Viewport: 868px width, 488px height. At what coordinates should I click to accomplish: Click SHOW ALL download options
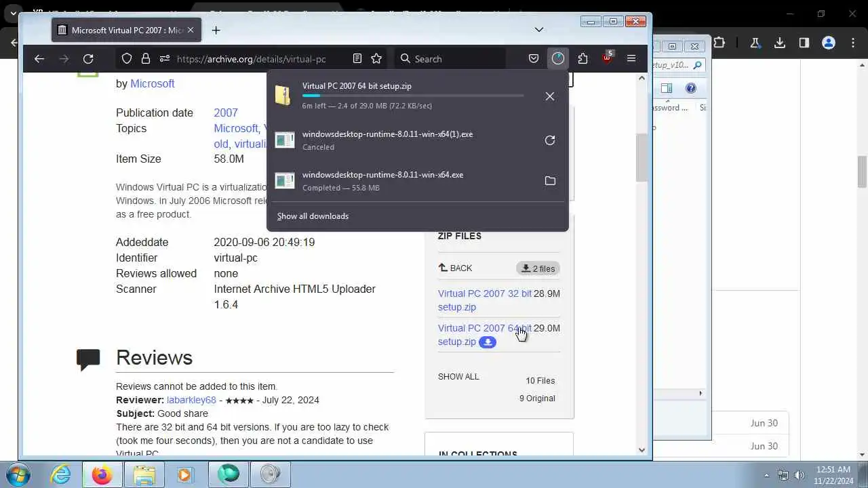coord(458,377)
